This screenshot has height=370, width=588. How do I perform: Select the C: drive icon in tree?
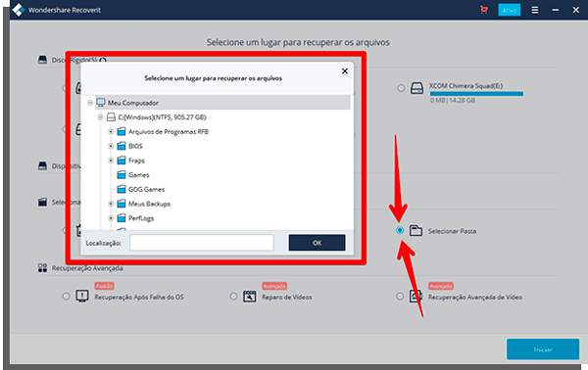[111, 117]
